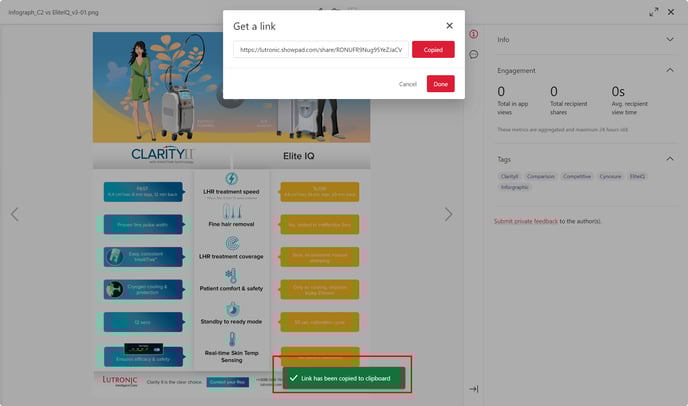Image resolution: width=688 pixels, height=406 pixels.
Task: Open Submit private feedback link
Action: click(525, 221)
